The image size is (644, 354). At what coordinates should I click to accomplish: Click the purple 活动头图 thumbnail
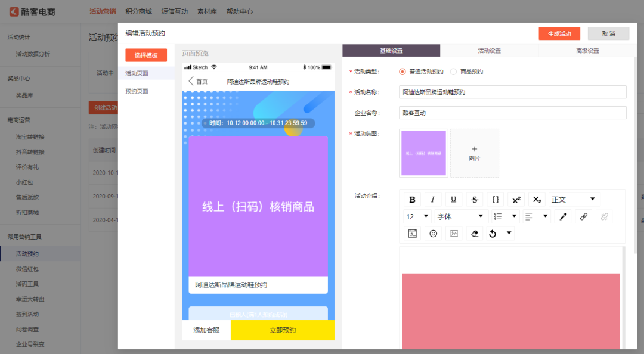coord(423,153)
